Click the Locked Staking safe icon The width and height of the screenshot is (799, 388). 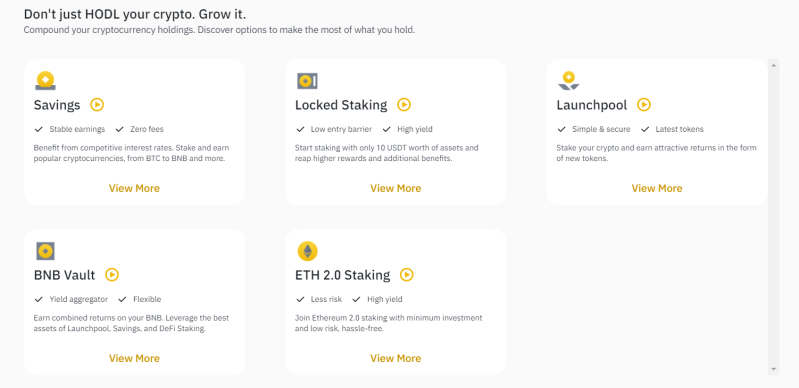point(307,81)
